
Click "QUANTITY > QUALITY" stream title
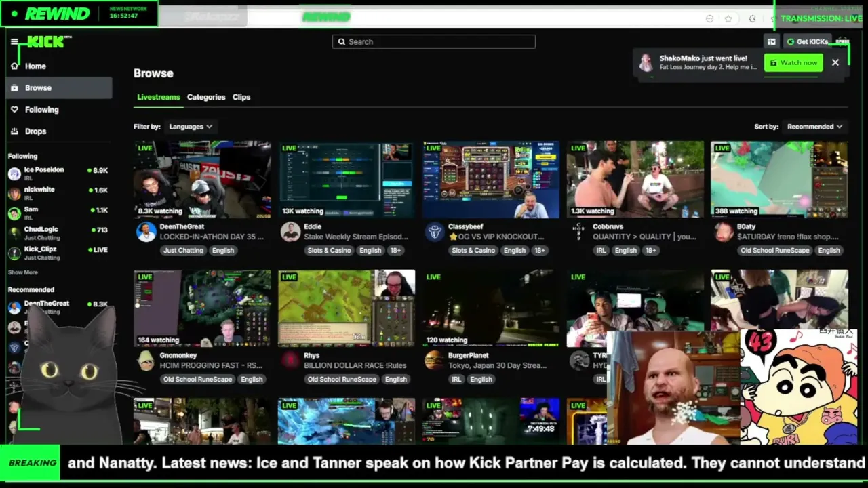pos(644,237)
